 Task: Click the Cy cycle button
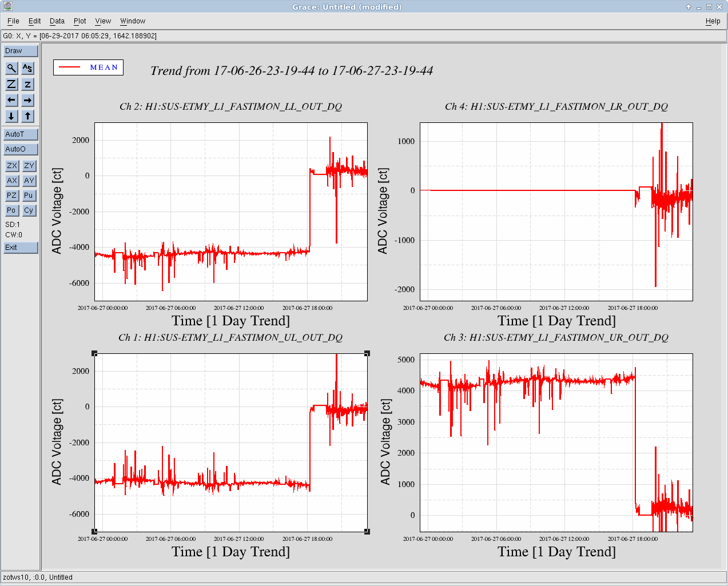29,210
